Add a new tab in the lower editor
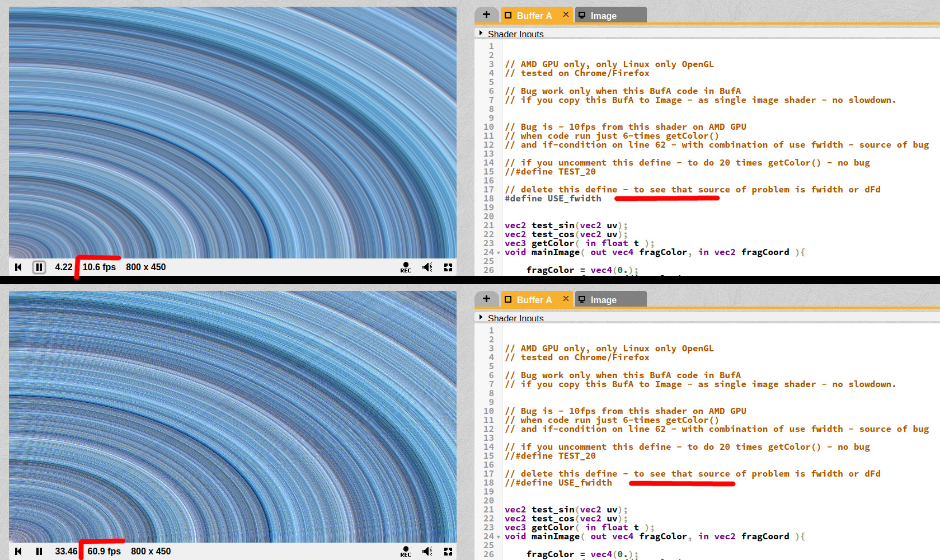The width and height of the screenshot is (940, 560). (x=486, y=299)
